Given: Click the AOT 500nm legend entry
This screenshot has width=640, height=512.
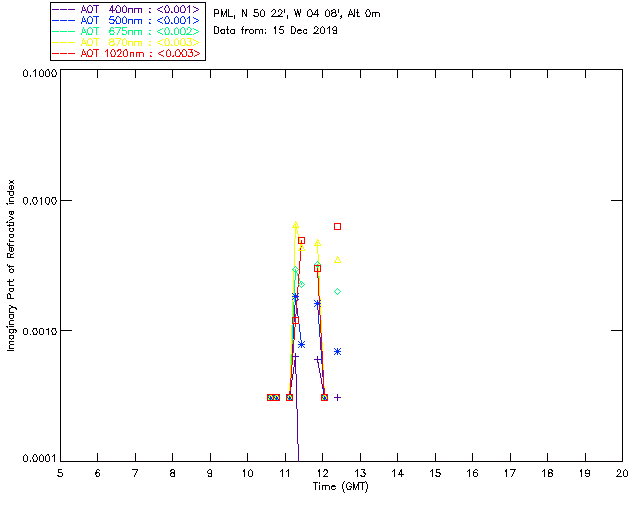Looking at the screenshot, I should 127,20.
